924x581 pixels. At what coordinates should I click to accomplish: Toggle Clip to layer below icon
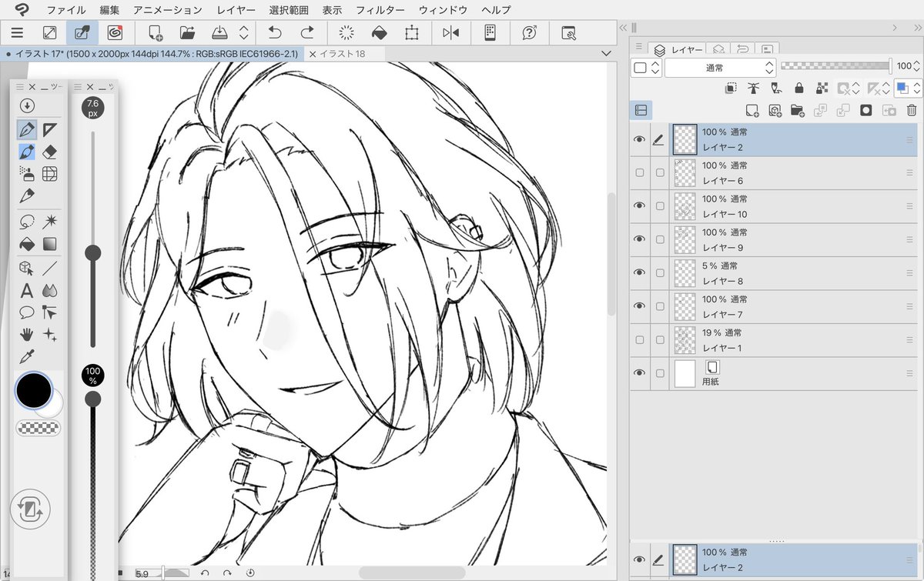tap(731, 88)
